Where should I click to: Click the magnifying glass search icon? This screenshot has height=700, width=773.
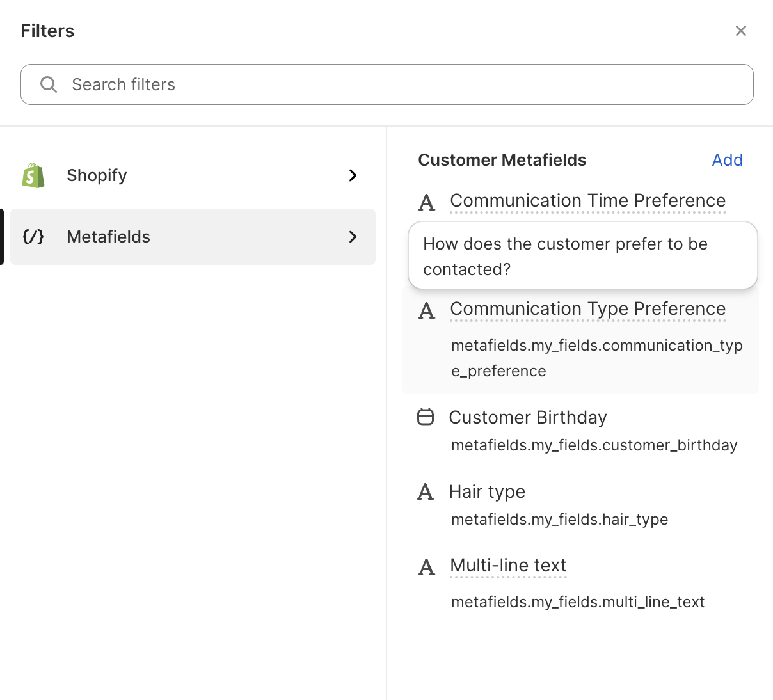(49, 84)
